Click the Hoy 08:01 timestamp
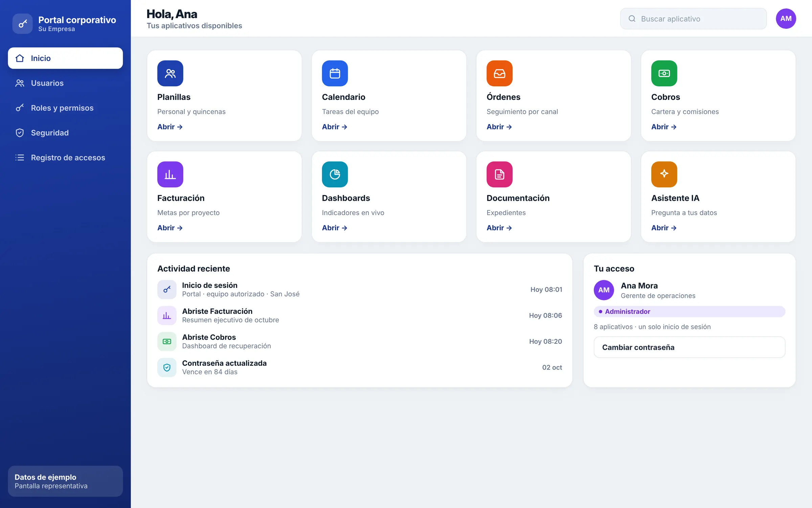Image resolution: width=812 pixels, height=508 pixels. point(546,290)
